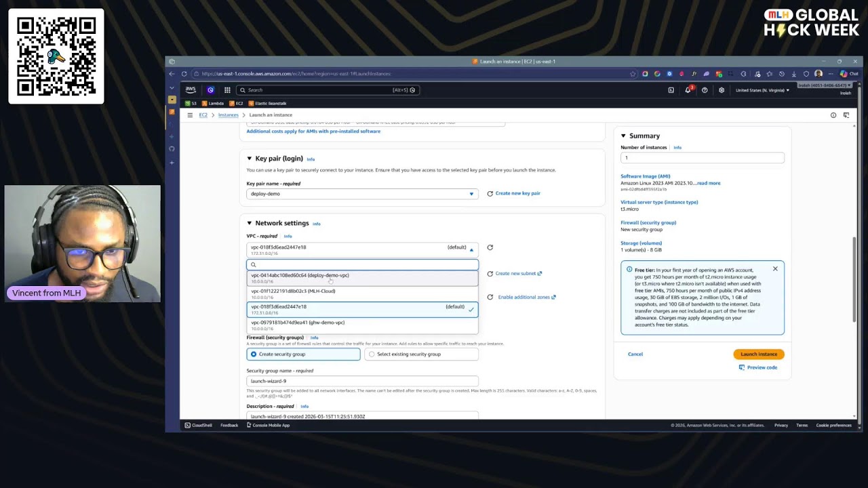Open Info link next to Firewall (security groups)

[314, 338]
